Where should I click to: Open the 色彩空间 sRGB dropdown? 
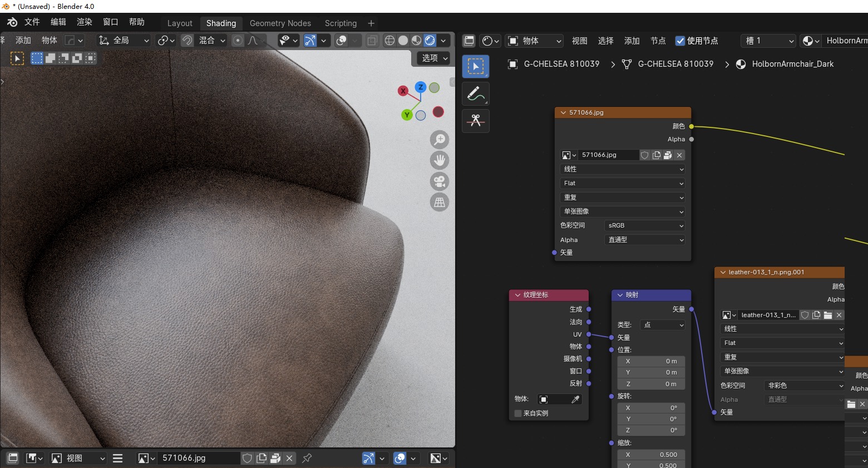pyautogui.click(x=644, y=225)
